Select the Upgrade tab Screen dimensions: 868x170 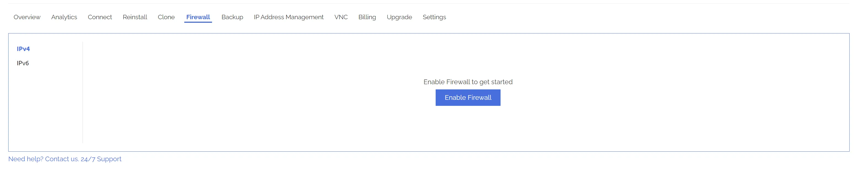pos(399,17)
